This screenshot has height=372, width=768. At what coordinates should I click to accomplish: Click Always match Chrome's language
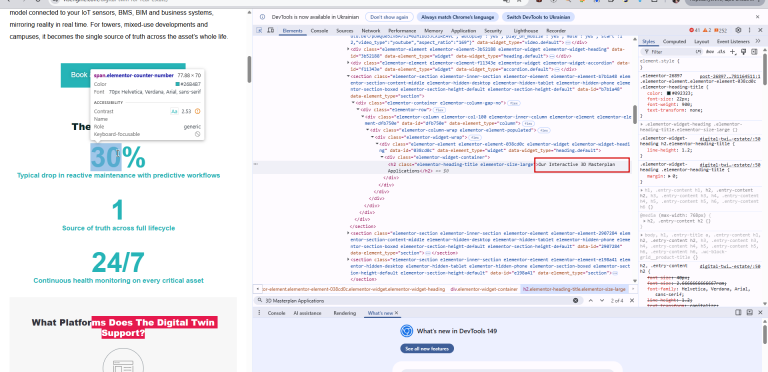(458, 17)
